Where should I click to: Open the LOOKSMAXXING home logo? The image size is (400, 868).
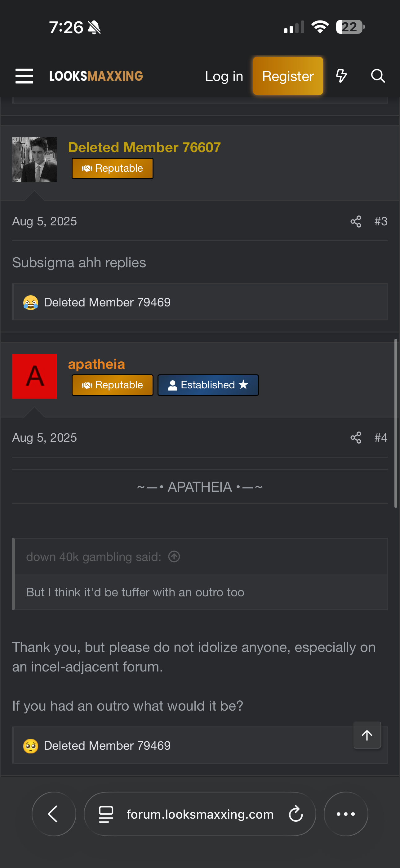96,76
